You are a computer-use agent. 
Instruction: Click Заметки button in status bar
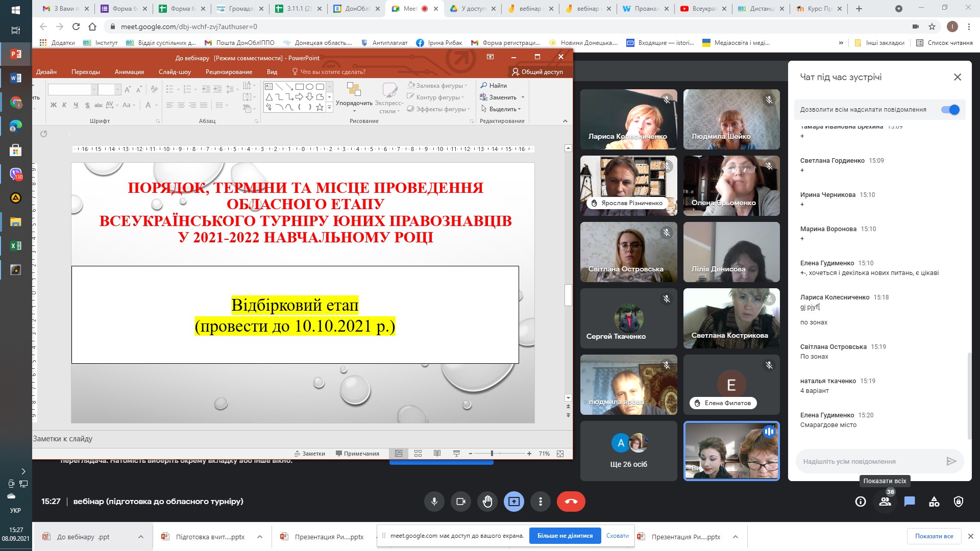click(x=310, y=454)
